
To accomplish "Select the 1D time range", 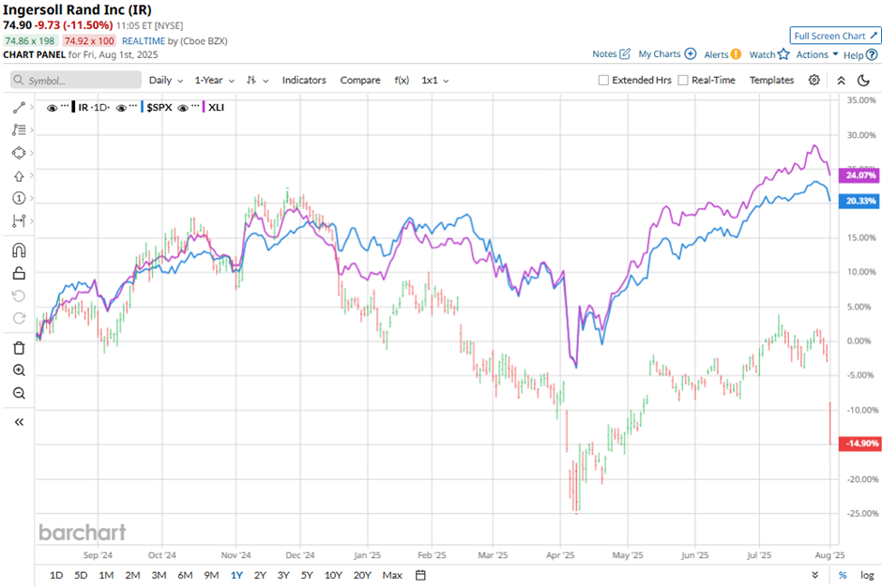I will pos(56,575).
